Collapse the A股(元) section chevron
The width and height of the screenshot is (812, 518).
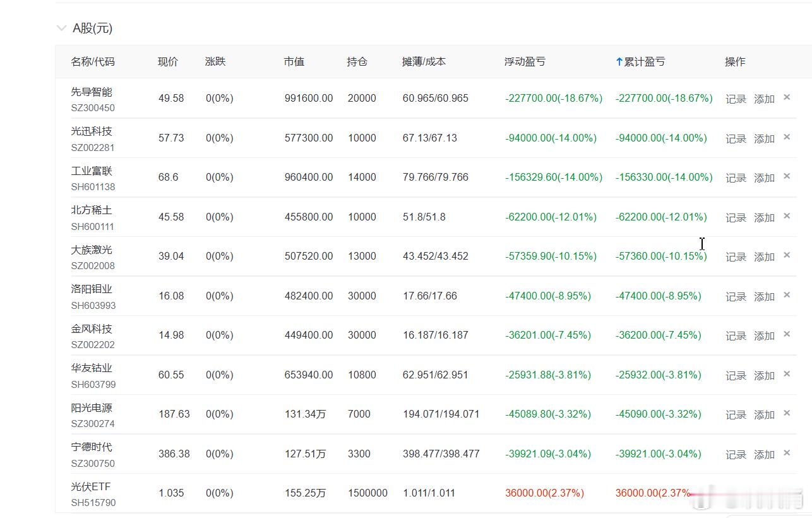click(x=61, y=28)
